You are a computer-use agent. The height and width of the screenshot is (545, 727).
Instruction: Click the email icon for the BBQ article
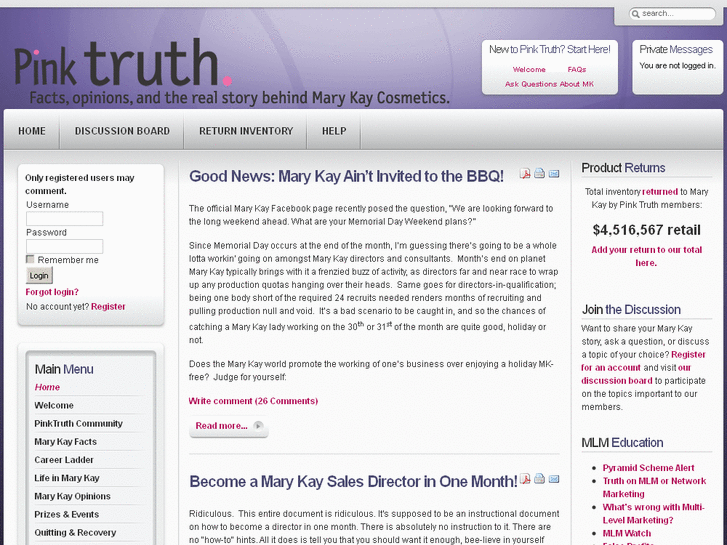[554, 174]
